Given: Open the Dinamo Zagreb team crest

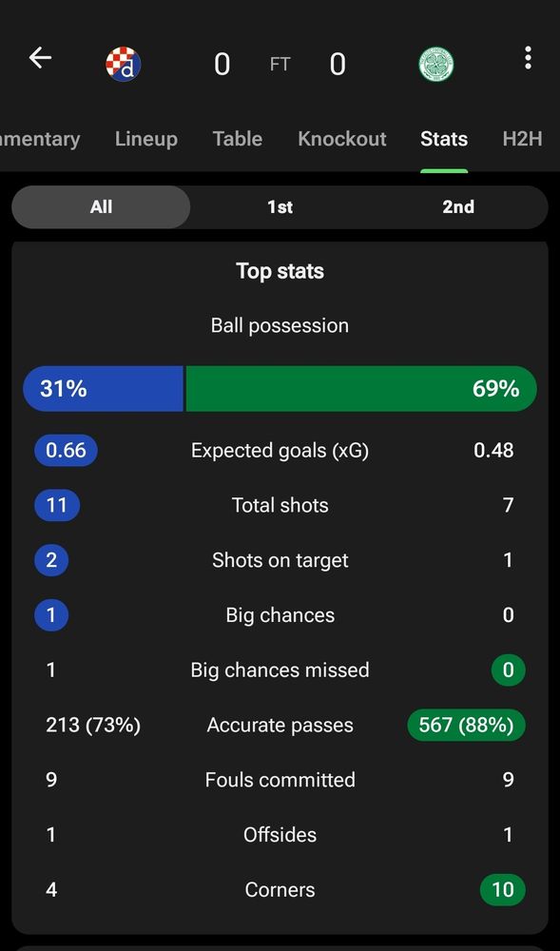Looking at the screenshot, I should (x=123, y=64).
